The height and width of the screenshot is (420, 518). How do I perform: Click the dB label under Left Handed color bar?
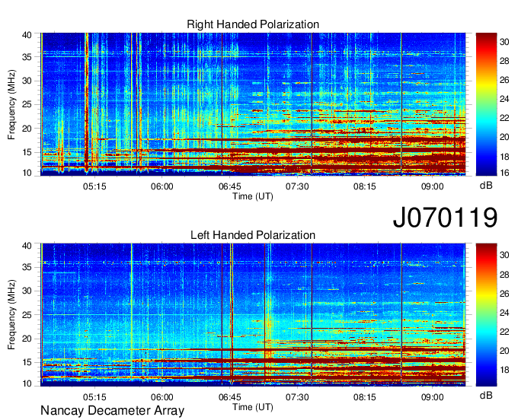click(x=486, y=395)
